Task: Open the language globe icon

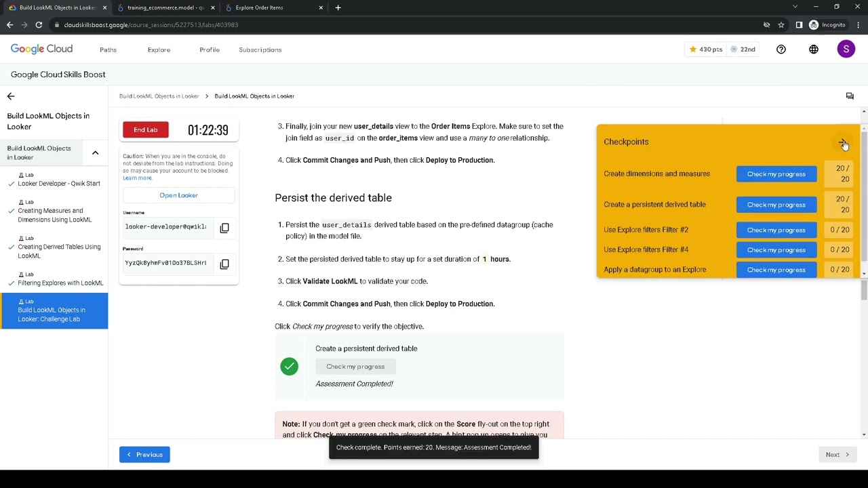Action: (814, 49)
